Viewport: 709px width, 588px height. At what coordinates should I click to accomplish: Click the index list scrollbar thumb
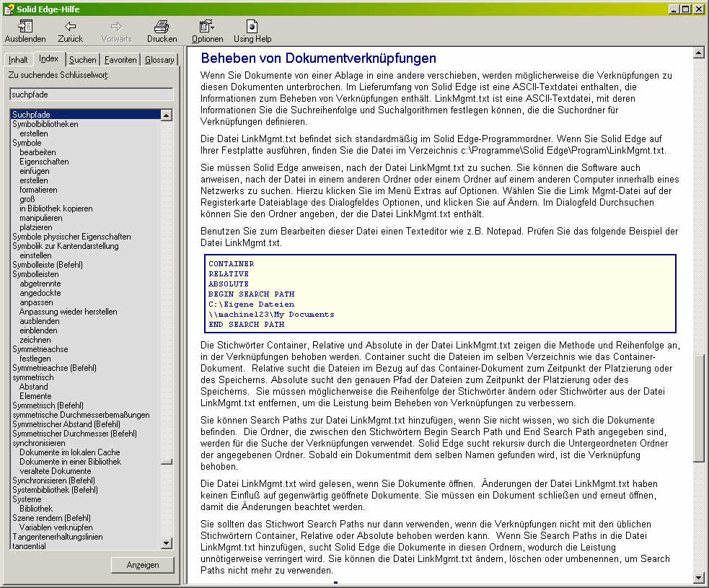click(x=167, y=462)
